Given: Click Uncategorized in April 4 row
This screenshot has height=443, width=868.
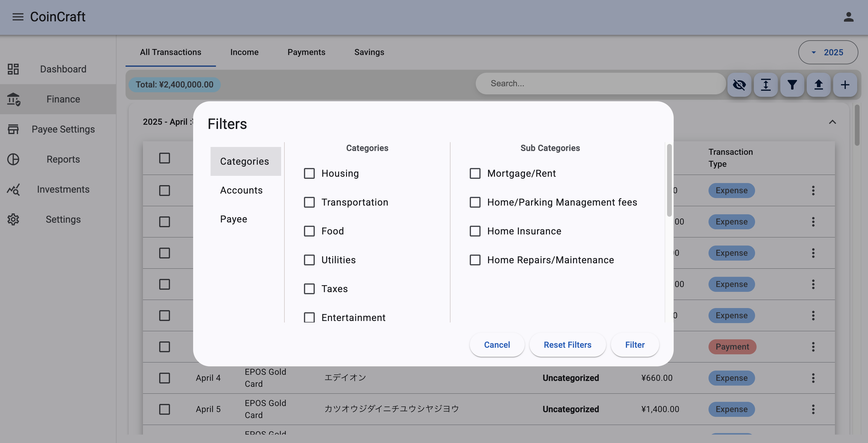Looking at the screenshot, I should (570, 378).
